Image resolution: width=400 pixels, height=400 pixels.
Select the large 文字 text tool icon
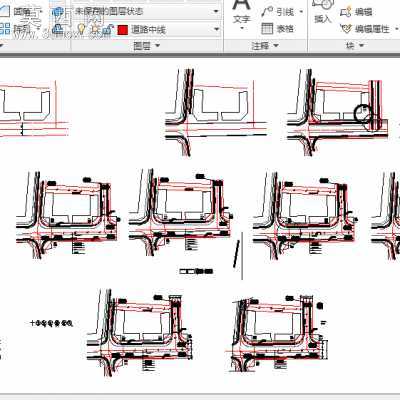point(241,6)
